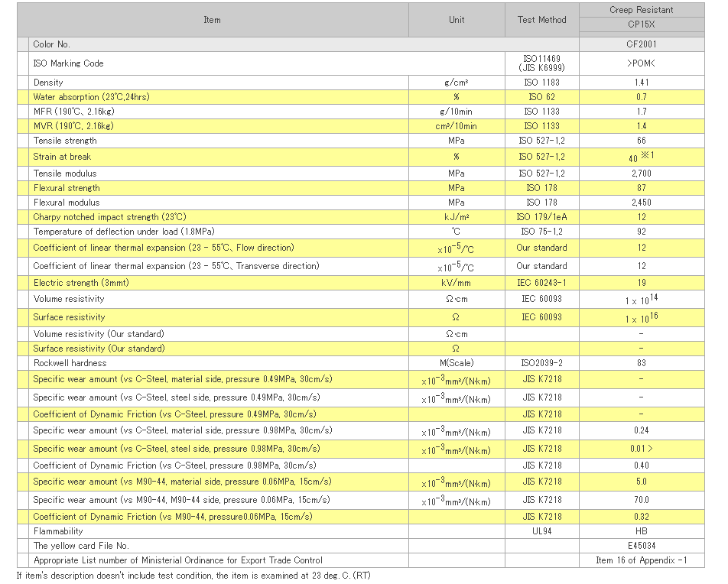This screenshot has height=584, width=728.
Task: Click the 'Flexural modulus' value 2,450
Action: pyautogui.click(x=641, y=203)
